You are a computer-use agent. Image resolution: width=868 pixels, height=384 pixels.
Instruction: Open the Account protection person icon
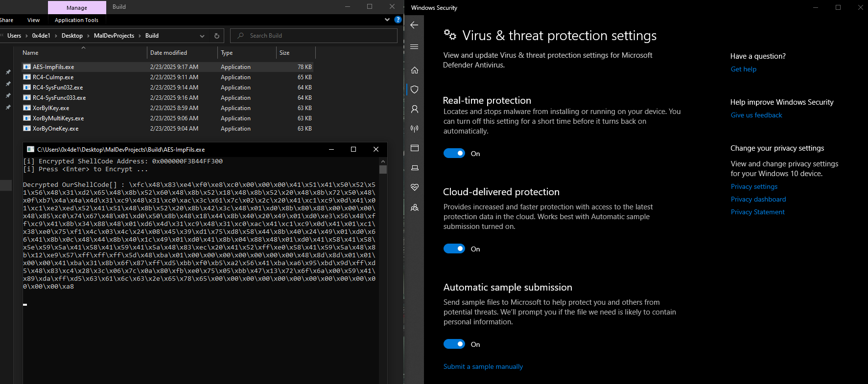click(415, 109)
